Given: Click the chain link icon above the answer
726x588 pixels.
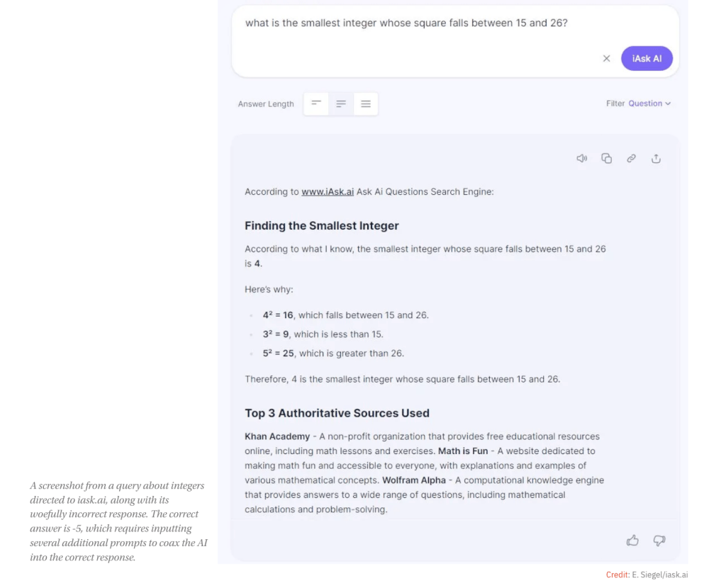Looking at the screenshot, I should (x=631, y=159).
